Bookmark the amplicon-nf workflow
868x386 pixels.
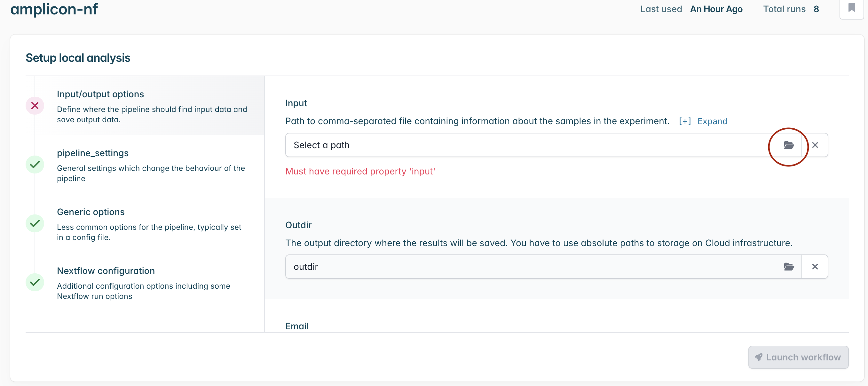(851, 8)
